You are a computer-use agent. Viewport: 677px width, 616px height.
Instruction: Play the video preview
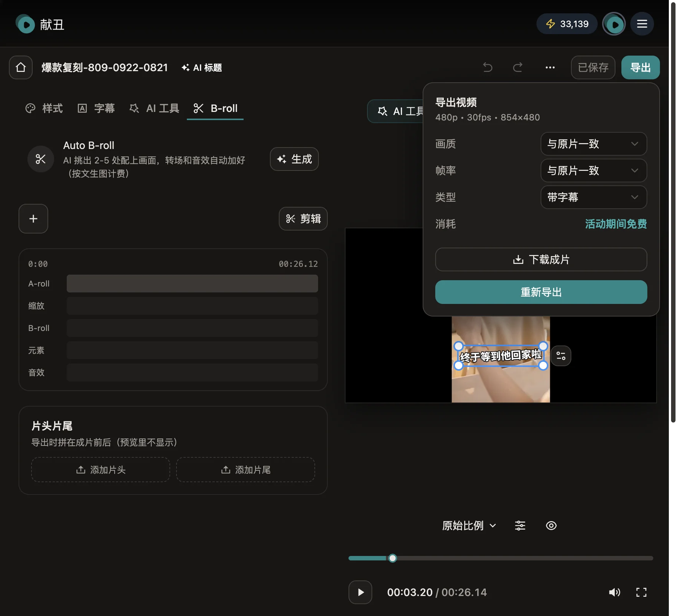pyautogui.click(x=360, y=592)
